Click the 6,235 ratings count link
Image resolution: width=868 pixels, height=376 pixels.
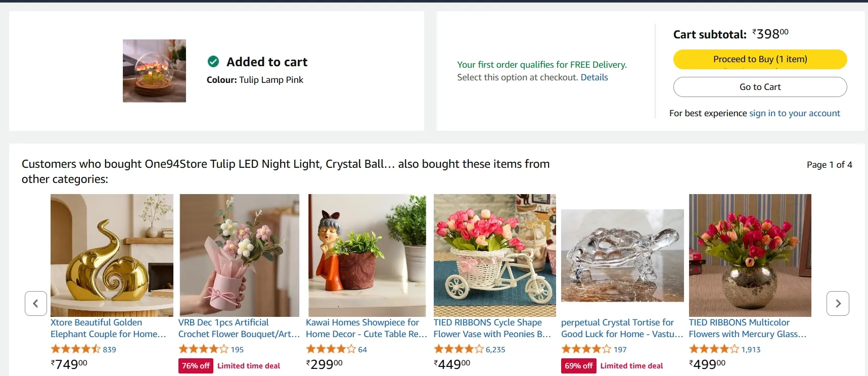tap(495, 349)
